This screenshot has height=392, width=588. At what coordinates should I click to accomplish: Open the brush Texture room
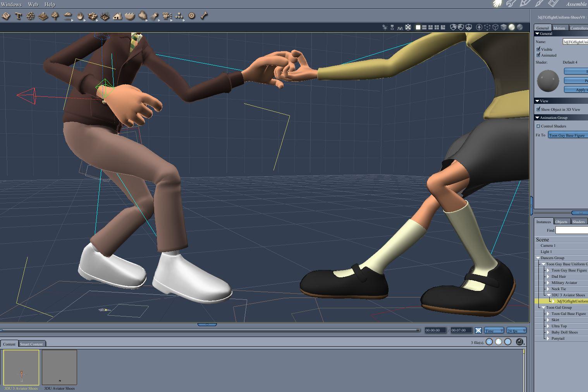[539, 3]
